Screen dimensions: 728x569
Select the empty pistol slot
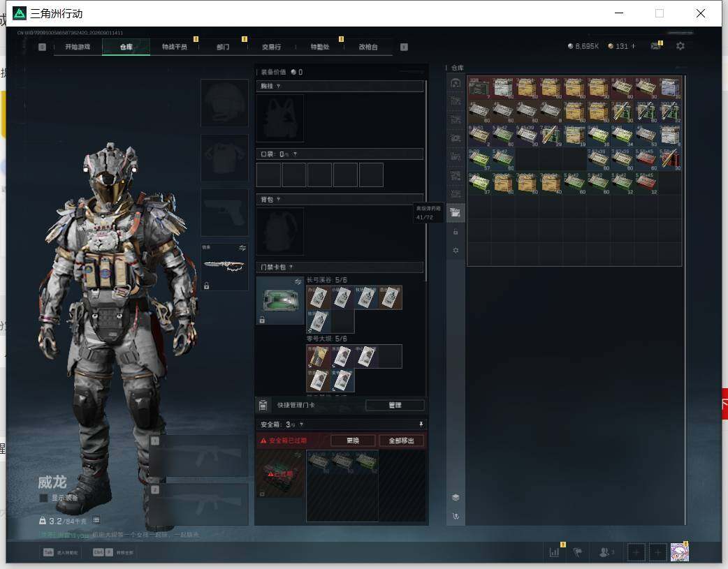point(224,212)
